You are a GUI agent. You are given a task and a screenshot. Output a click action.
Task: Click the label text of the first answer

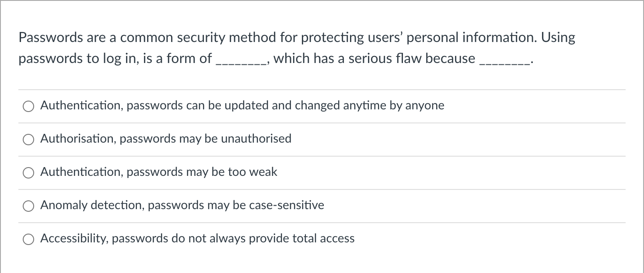[x=242, y=105]
